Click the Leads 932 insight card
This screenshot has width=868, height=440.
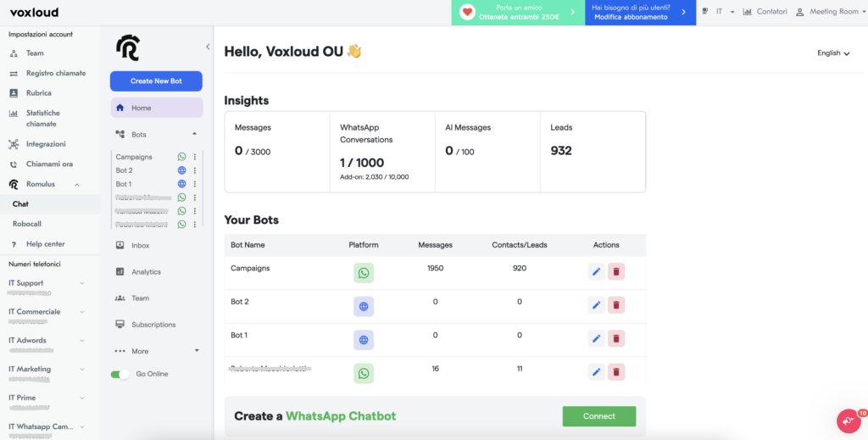(x=593, y=152)
